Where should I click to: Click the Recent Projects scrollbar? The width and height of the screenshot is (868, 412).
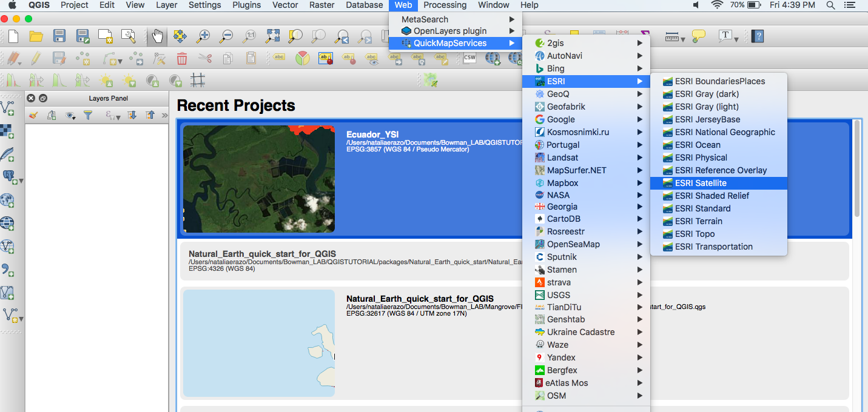pos(856,168)
